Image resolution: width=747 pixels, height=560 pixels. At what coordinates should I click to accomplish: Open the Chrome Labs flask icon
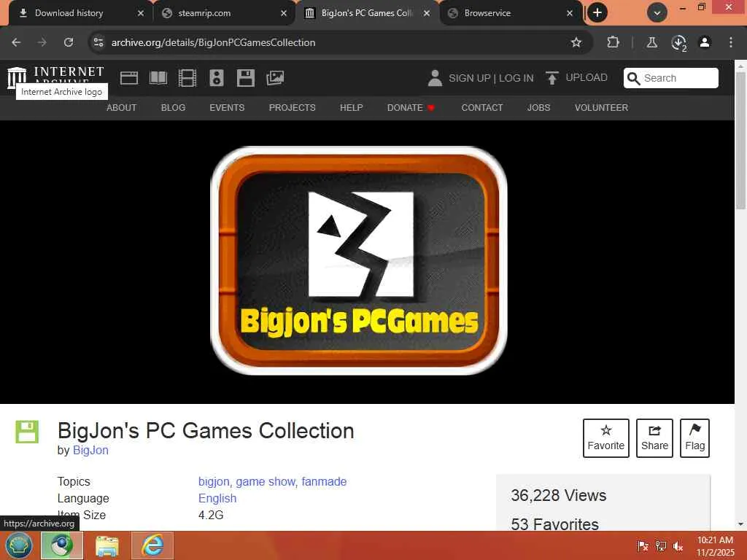point(651,42)
